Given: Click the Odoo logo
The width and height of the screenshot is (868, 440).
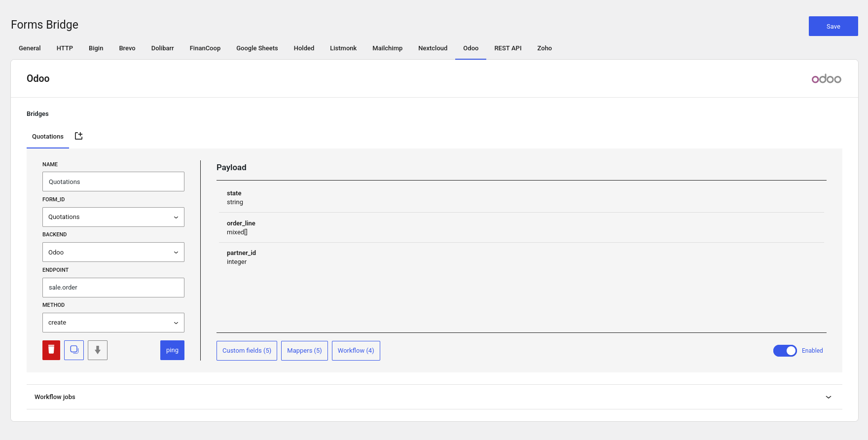Looking at the screenshot, I should [826, 79].
